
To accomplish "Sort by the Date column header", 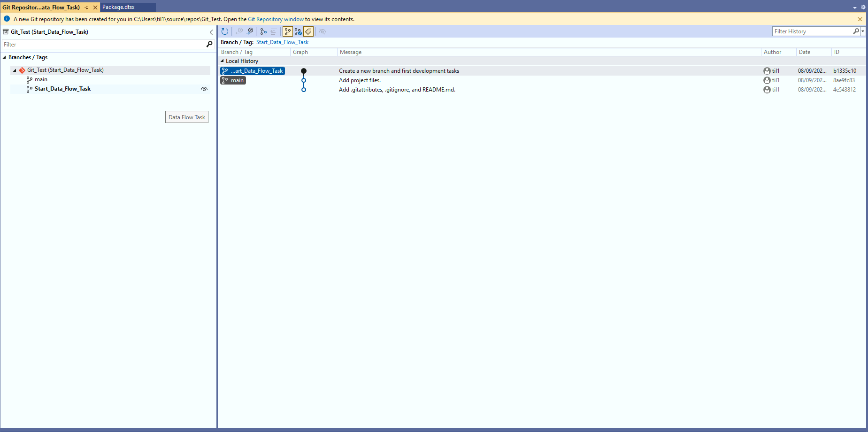I will click(x=814, y=52).
